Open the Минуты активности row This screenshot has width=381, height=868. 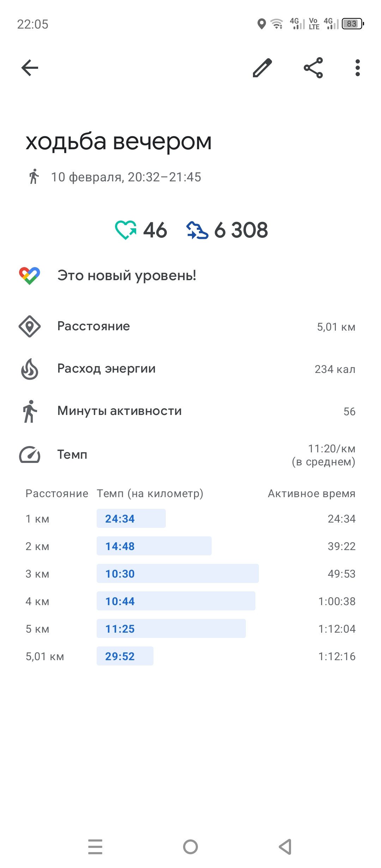(x=190, y=411)
